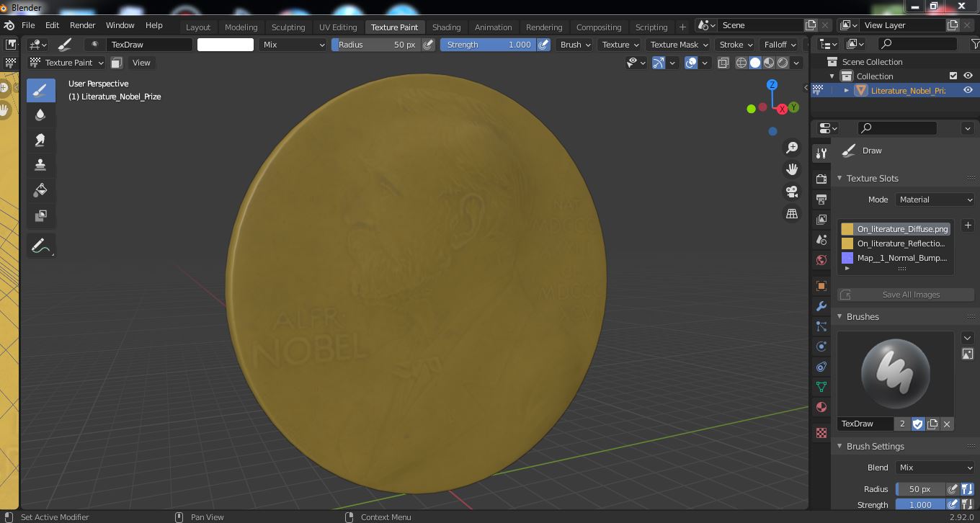980x523 pixels.
Task: Open the Object Data properties tab
Action: 821,387
